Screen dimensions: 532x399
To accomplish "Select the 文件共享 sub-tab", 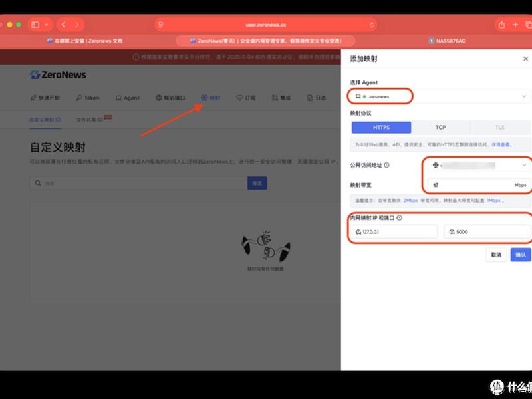I will click(x=90, y=120).
